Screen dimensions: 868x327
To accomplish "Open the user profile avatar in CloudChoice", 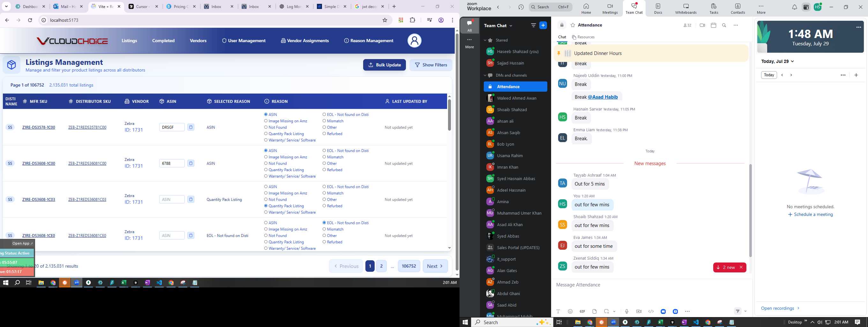I will 415,41.
